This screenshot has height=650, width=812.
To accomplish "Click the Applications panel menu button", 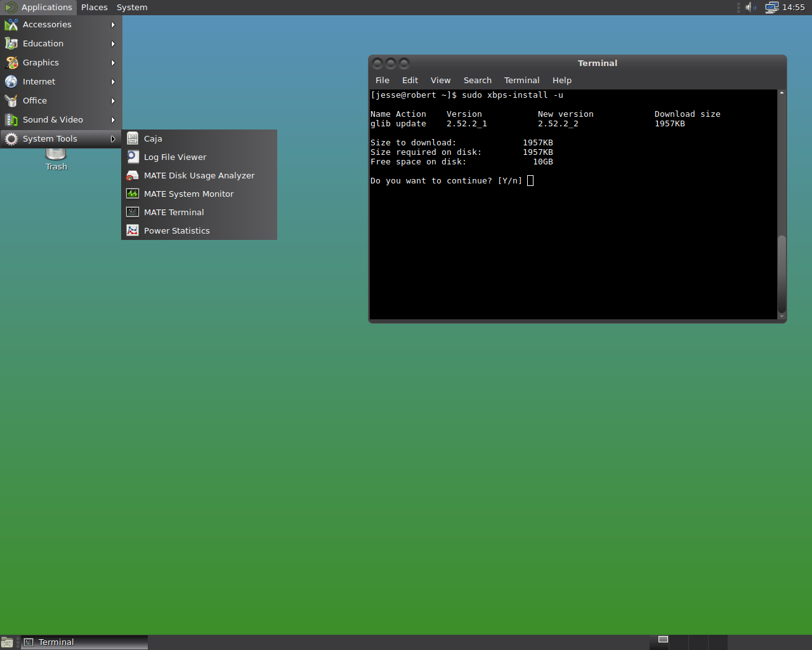I will click(x=39, y=7).
